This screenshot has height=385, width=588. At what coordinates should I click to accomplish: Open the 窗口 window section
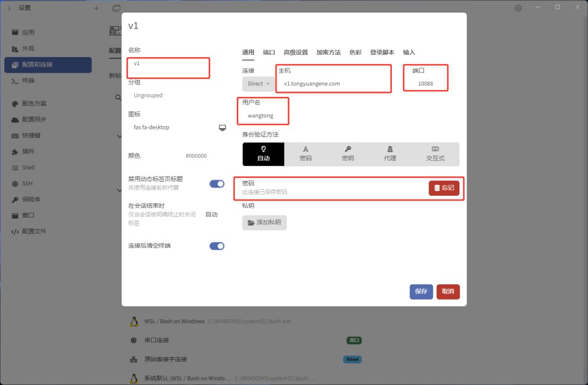tap(48, 215)
